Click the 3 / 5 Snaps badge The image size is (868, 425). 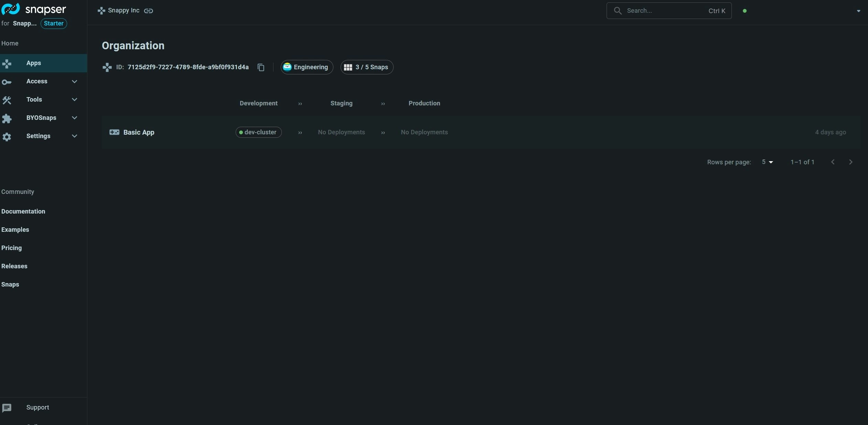point(367,67)
